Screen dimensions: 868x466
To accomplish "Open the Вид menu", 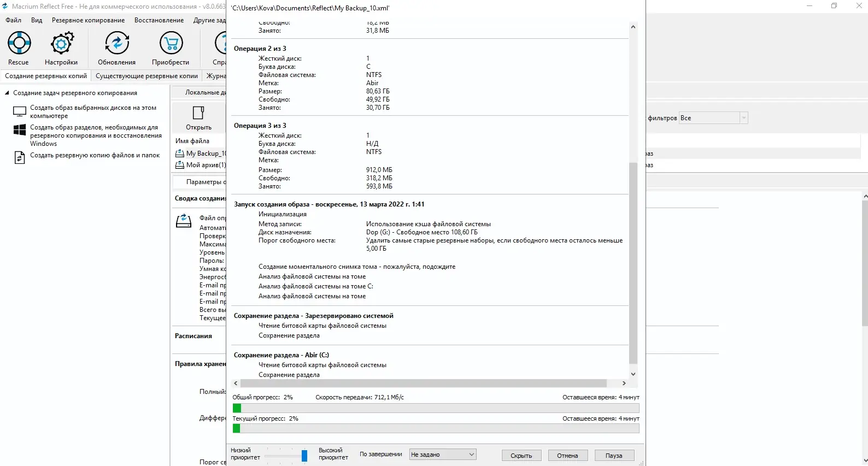I will tap(37, 20).
